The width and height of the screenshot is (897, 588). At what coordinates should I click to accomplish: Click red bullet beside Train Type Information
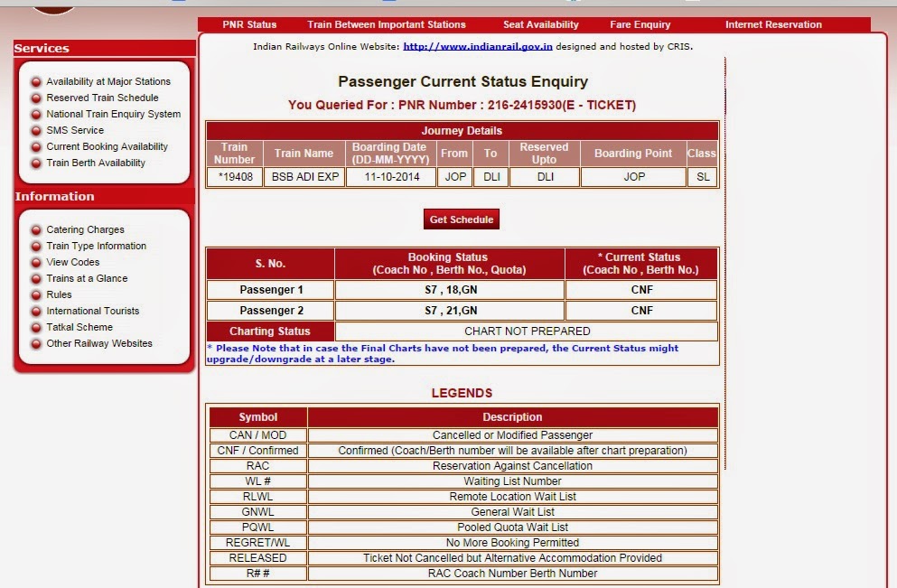click(x=36, y=246)
